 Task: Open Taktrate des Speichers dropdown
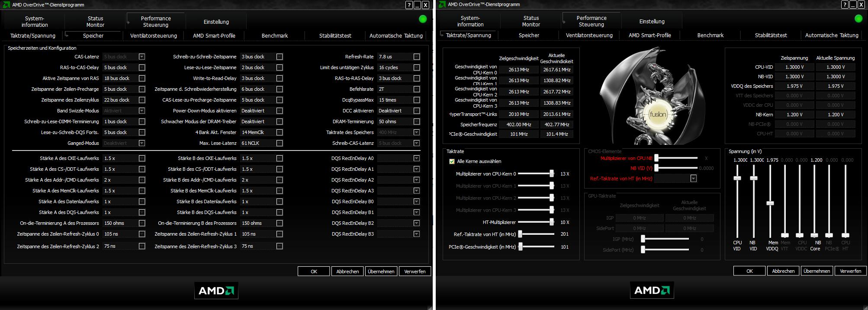point(417,132)
